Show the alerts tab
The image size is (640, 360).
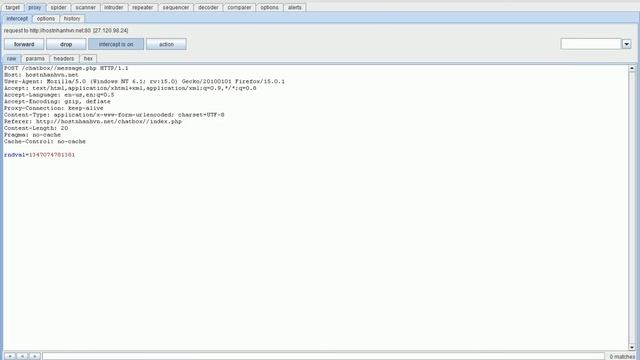(x=295, y=7)
